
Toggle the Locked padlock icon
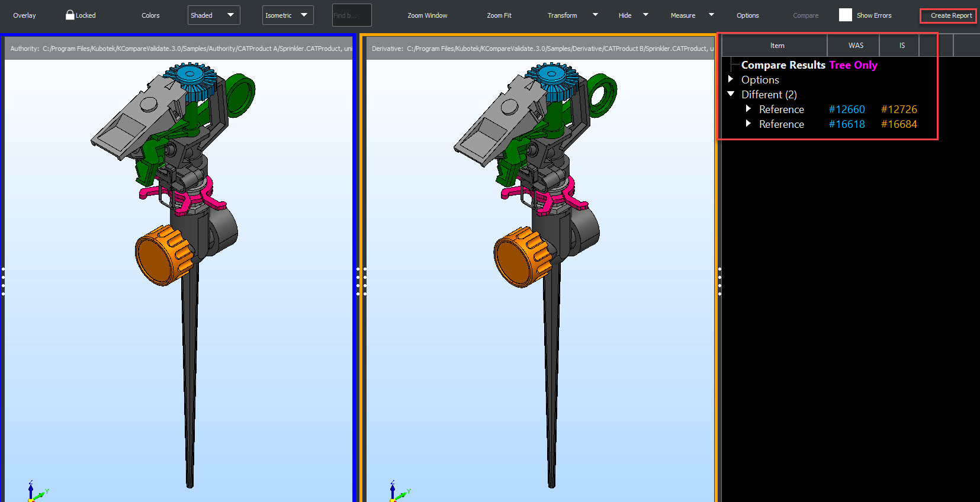pyautogui.click(x=70, y=15)
